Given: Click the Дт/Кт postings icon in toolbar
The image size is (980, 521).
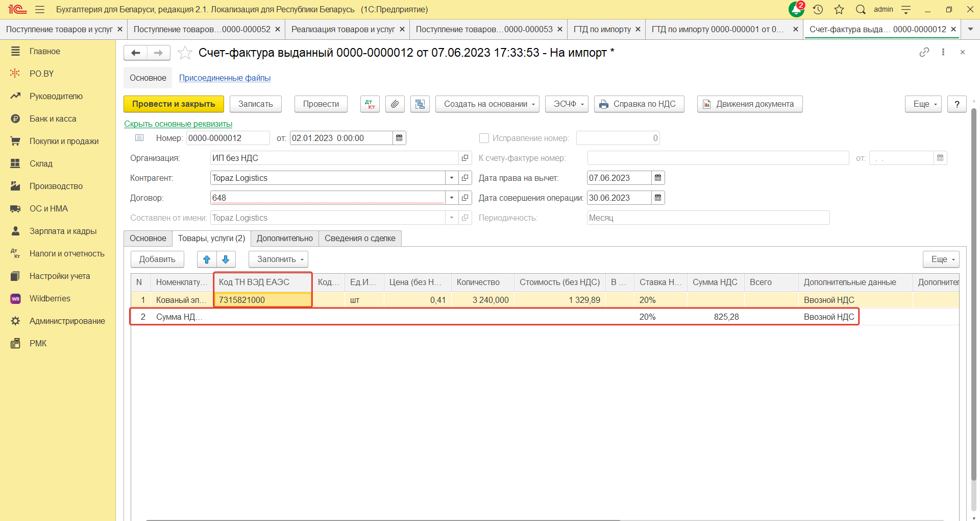Looking at the screenshot, I should (370, 104).
